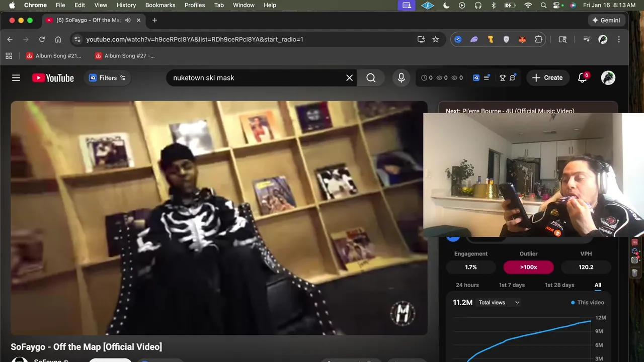
Task: Select the 1st 28 days stats tab
Action: [559, 285]
